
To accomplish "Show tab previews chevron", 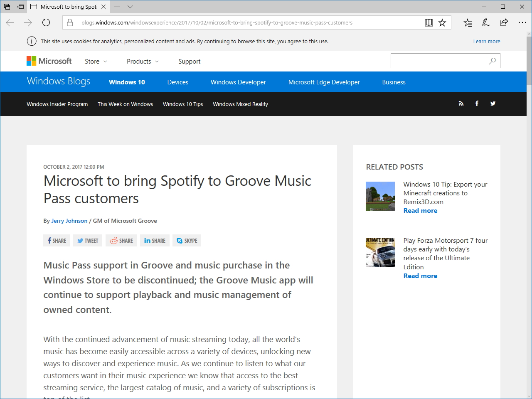I will (x=130, y=7).
